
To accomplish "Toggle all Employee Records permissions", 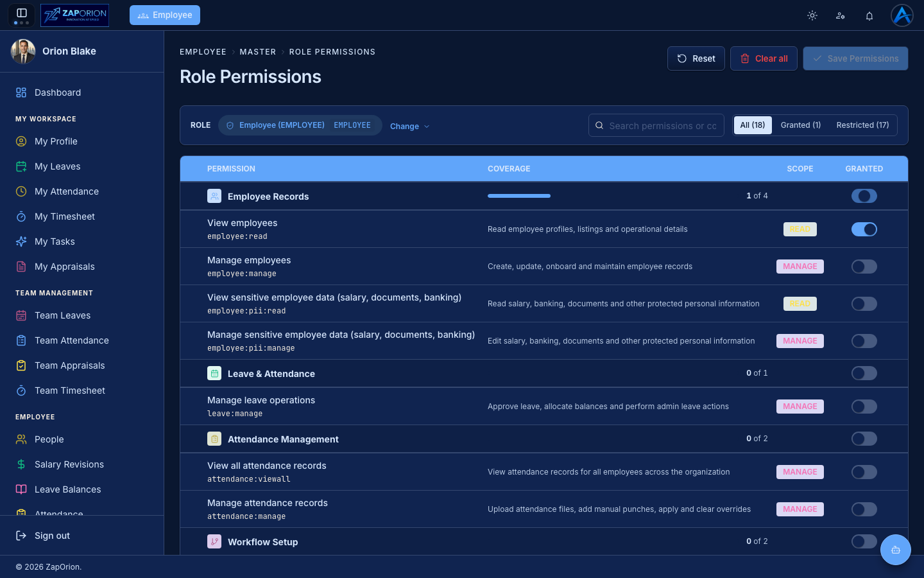I will tap(864, 196).
